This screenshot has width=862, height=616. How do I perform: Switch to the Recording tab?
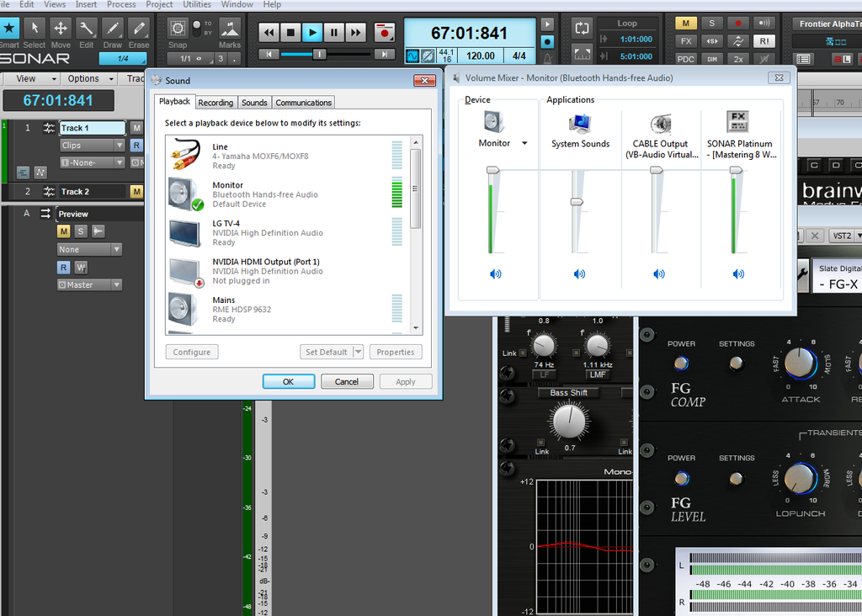click(x=215, y=103)
